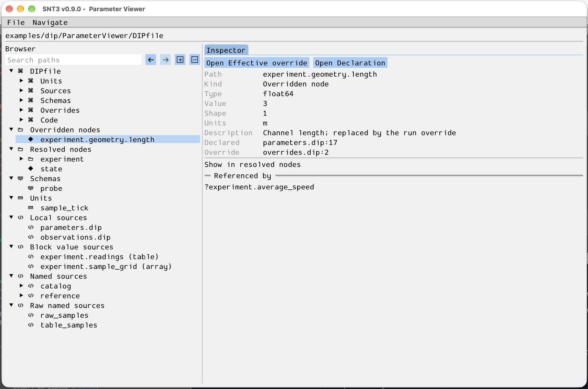Click the code icon beside parameters.dip

(31, 227)
